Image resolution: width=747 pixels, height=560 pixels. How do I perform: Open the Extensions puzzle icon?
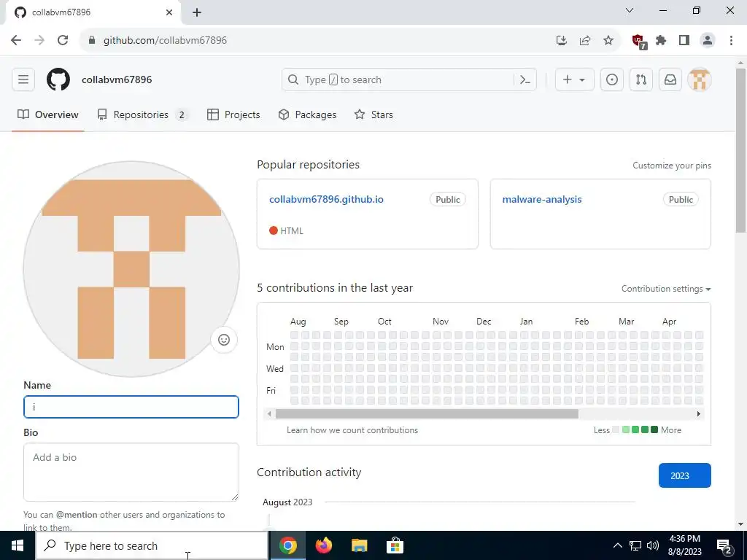pyautogui.click(x=661, y=40)
